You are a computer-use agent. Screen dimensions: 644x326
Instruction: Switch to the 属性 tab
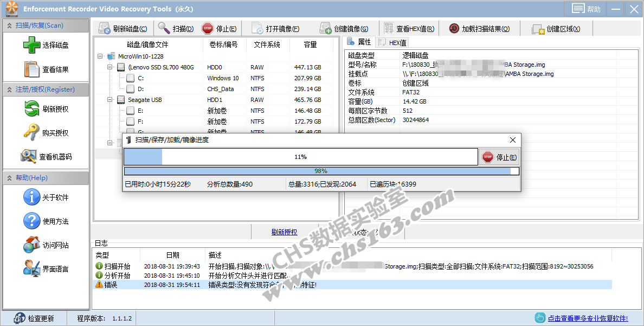[x=359, y=42]
